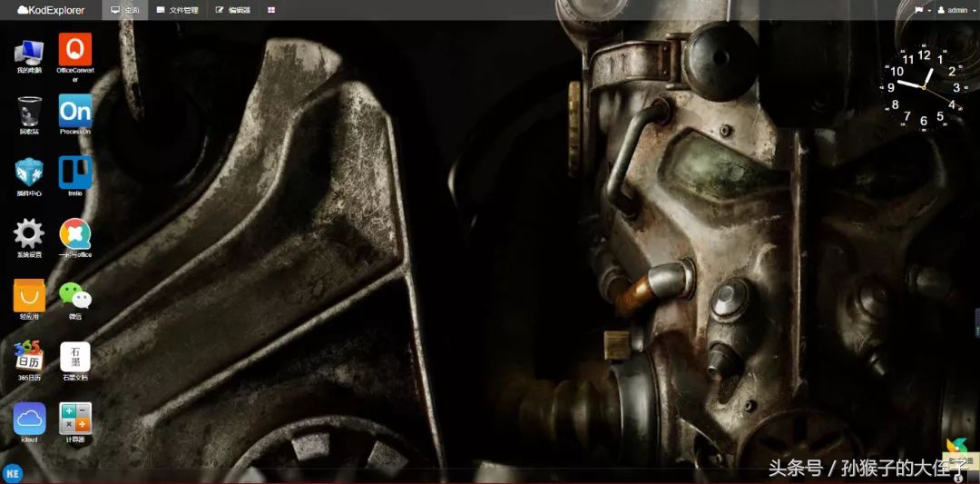This screenshot has height=484, width=980.
Task: Open the plugin center (插件中心) icon
Action: 29,173
